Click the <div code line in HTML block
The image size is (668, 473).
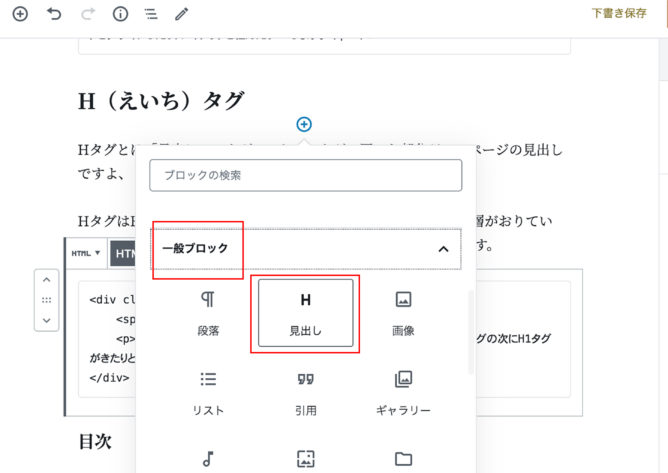click(x=112, y=300)
